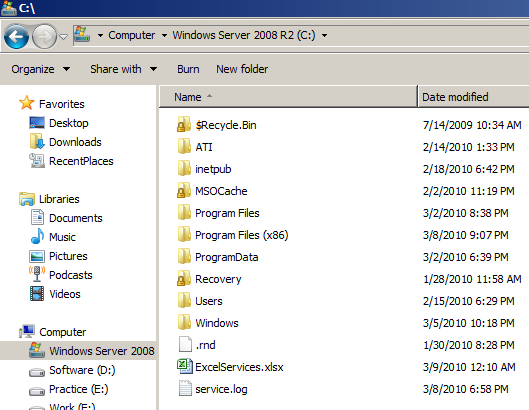Click the drive icon in address bar

[x=82, y=34]
